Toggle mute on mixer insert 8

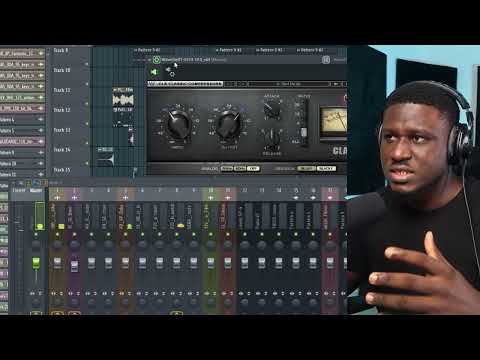(177, 235)
